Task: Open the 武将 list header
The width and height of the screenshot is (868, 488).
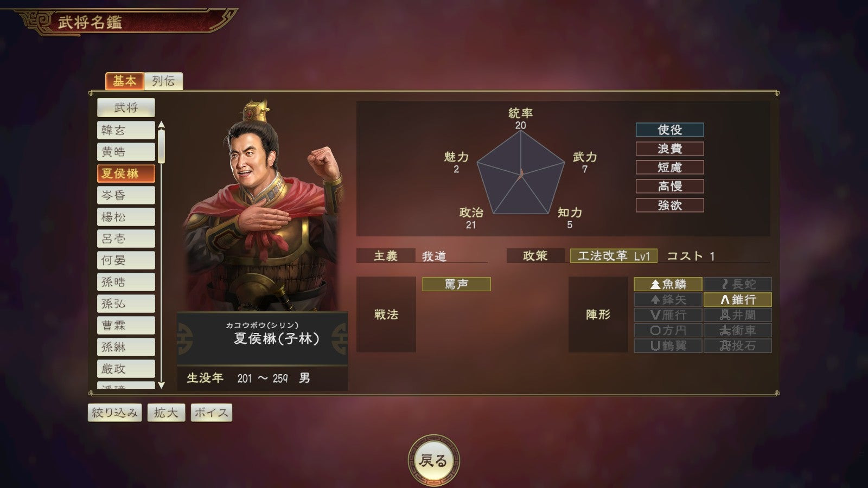Action: coord(126,107)
